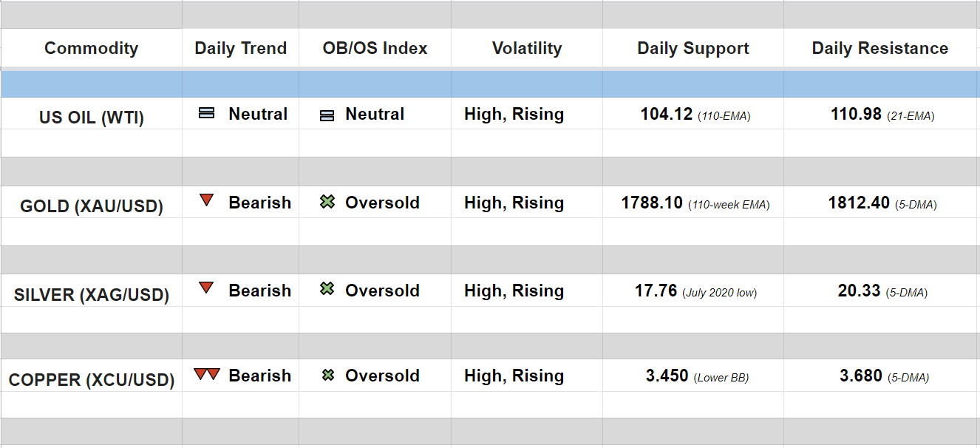Viewport: 980px width, 448px height.
Task: Select Gold's 1788.10 support value
Action: click(x=652, y=203)
